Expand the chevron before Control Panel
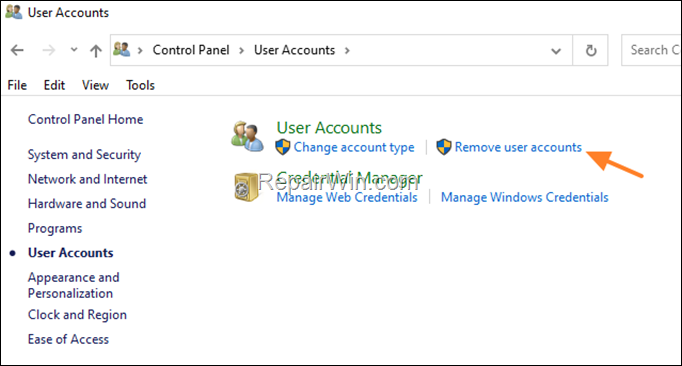This screenshot has height=366, width=682. click(x=140, y=50)
